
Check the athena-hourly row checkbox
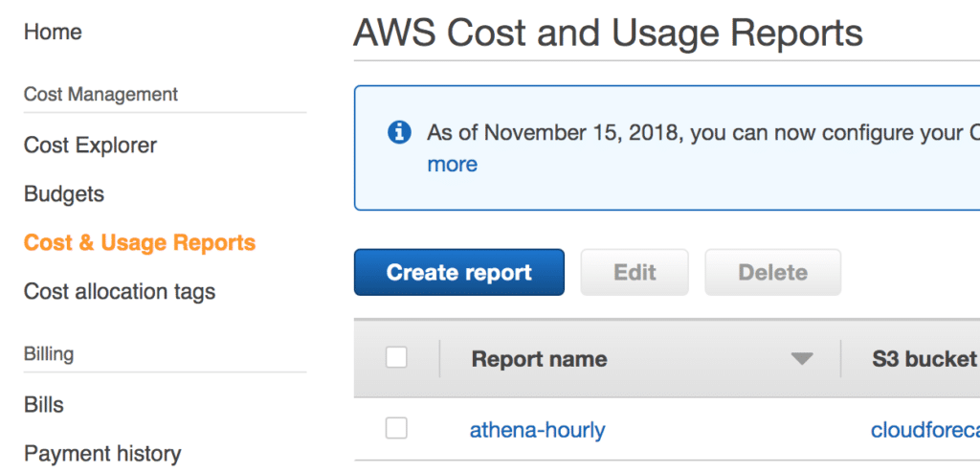(x=396, y=428)
